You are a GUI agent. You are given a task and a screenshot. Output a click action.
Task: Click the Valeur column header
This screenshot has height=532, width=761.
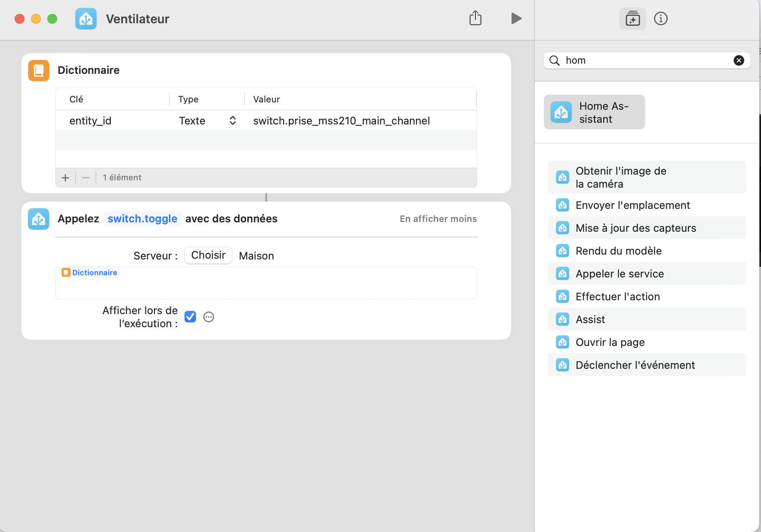(x=267, y=99)
